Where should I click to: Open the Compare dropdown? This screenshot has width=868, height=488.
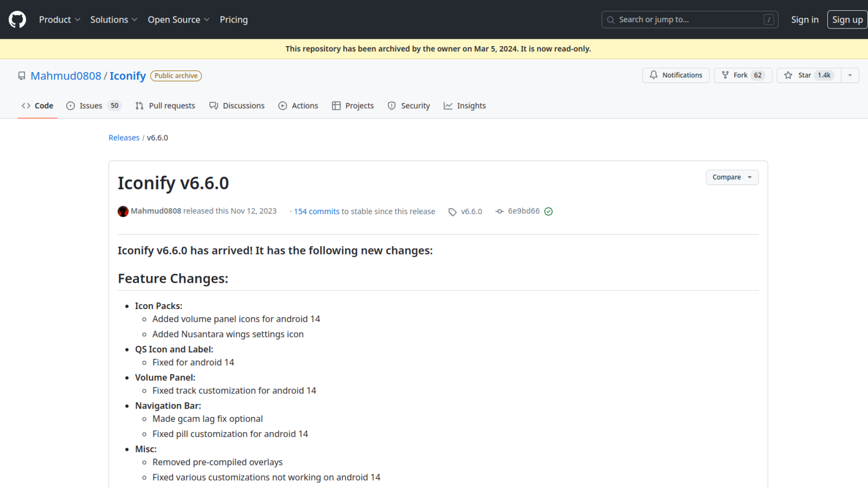[731, 177]
